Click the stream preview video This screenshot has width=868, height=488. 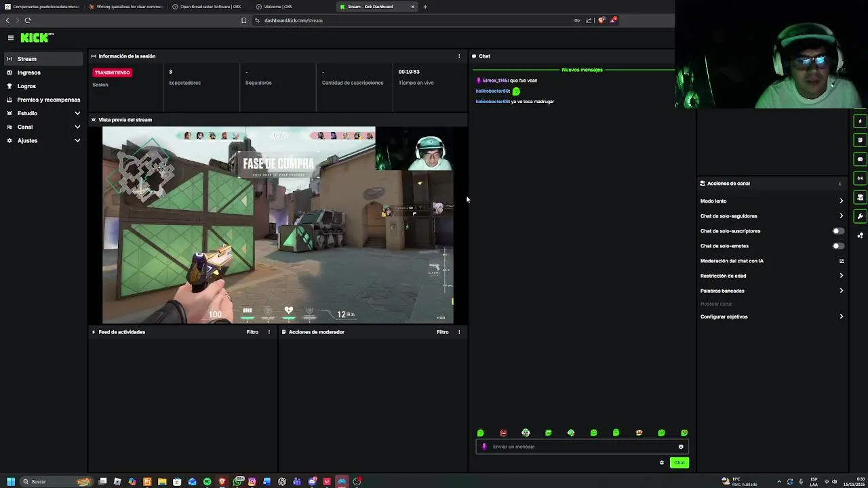(x=277, y=225)
